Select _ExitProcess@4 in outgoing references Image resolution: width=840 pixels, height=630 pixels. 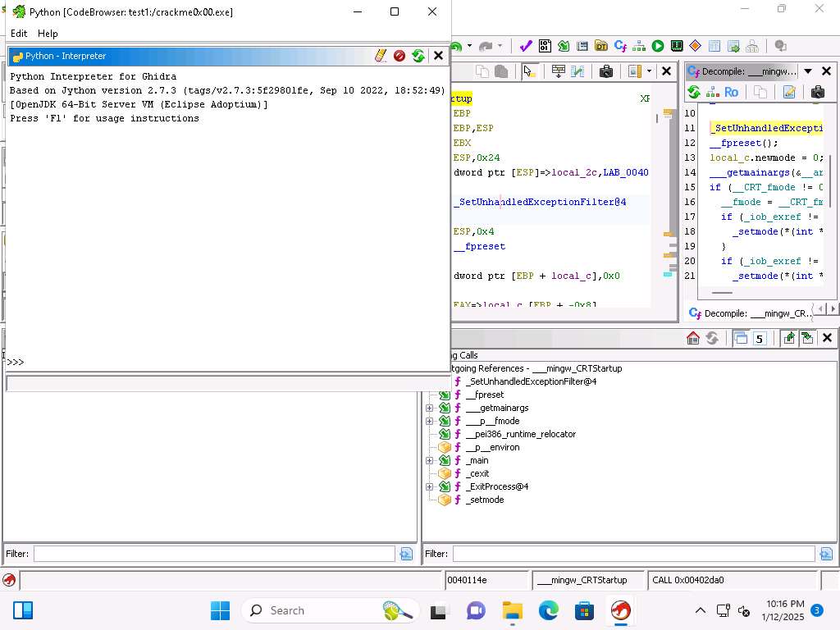(x=496, y=486)
